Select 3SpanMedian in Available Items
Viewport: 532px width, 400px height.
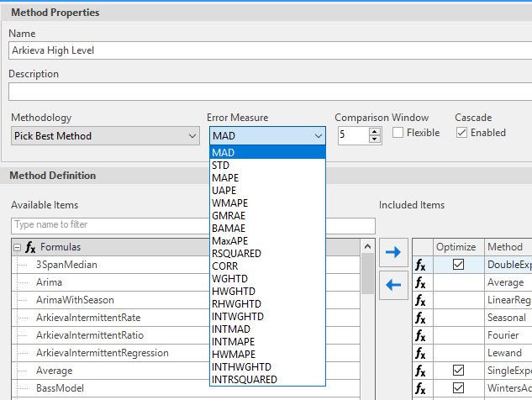point(66,265)
